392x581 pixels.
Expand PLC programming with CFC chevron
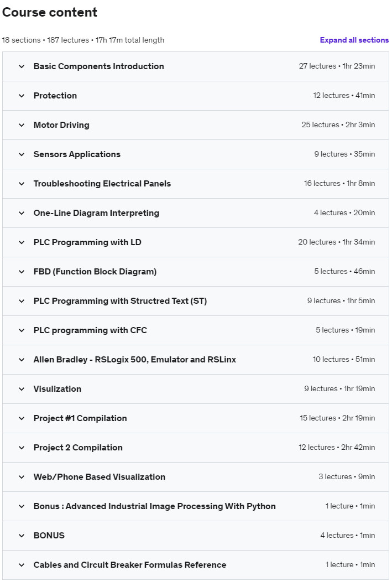click(22, 330)
